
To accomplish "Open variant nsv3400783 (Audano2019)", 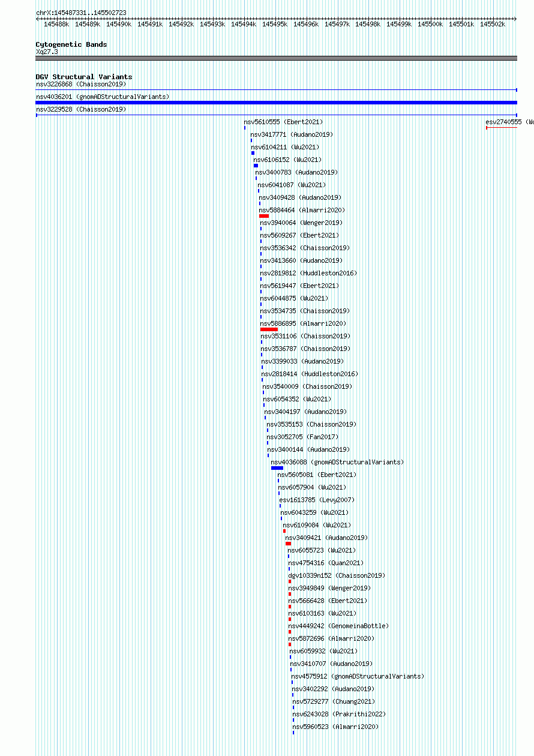I will [296, 172].
